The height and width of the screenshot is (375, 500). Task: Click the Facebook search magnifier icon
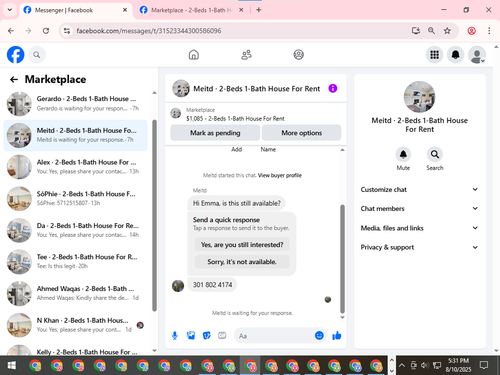(x=37, y=55)
